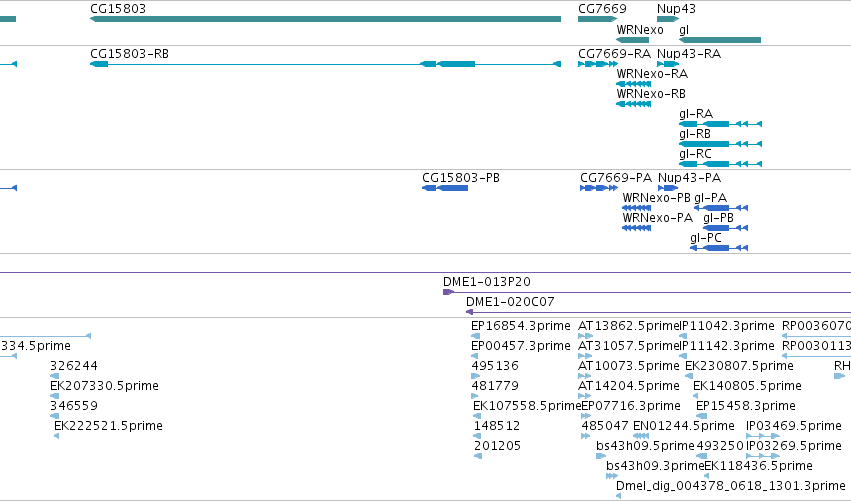This screenshot has width=851, height=501.
Task: Select EP15458.3prime EST
Action: [746, 406]
